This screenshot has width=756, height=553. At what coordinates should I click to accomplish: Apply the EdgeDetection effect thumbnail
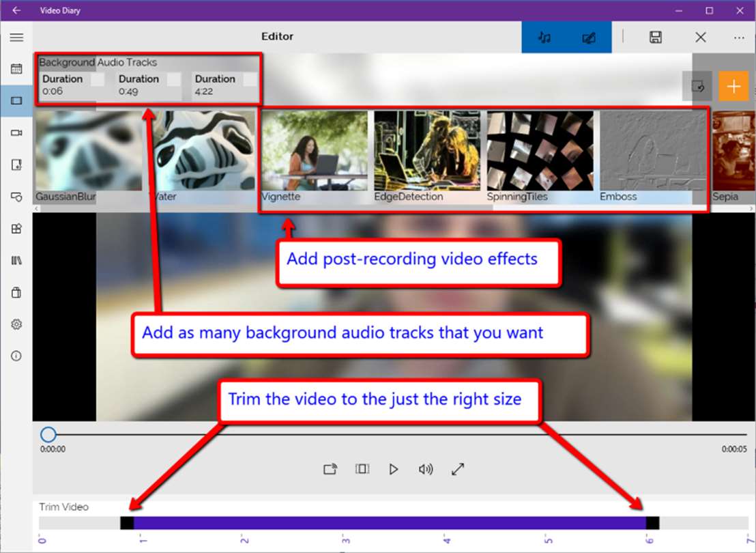(427, 156)
